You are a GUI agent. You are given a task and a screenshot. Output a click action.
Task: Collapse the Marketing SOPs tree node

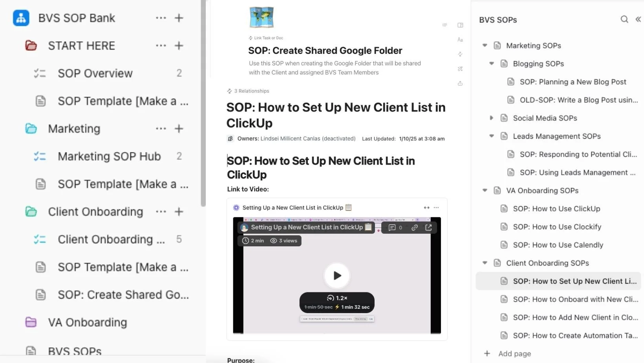(485, 46)
